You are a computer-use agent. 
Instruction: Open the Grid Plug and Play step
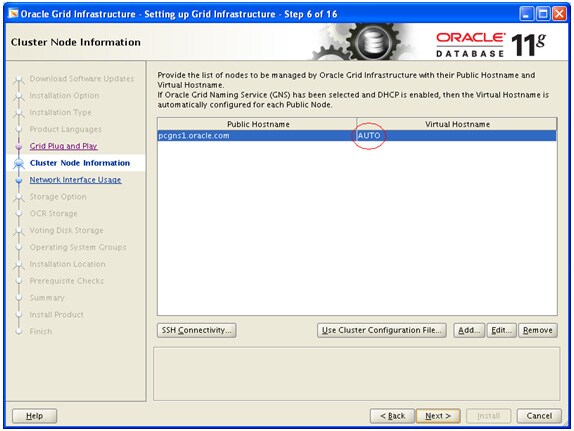click(x=63, y=146)
